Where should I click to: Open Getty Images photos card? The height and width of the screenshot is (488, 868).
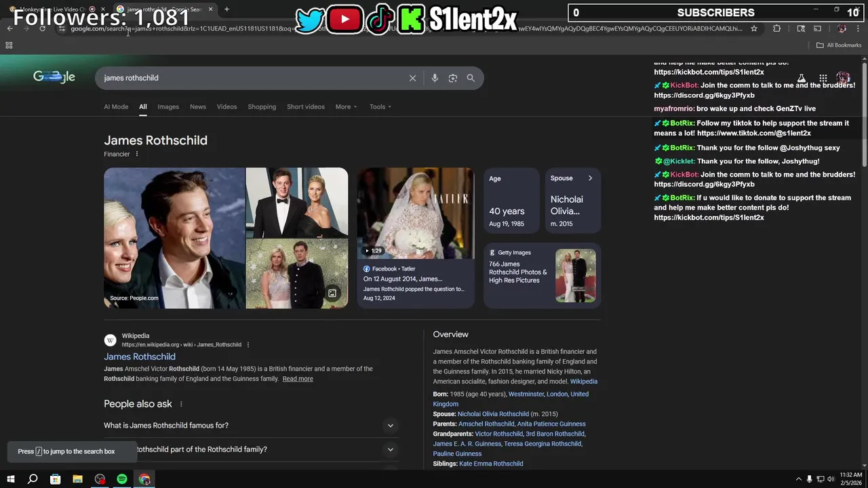coord(542,275)
